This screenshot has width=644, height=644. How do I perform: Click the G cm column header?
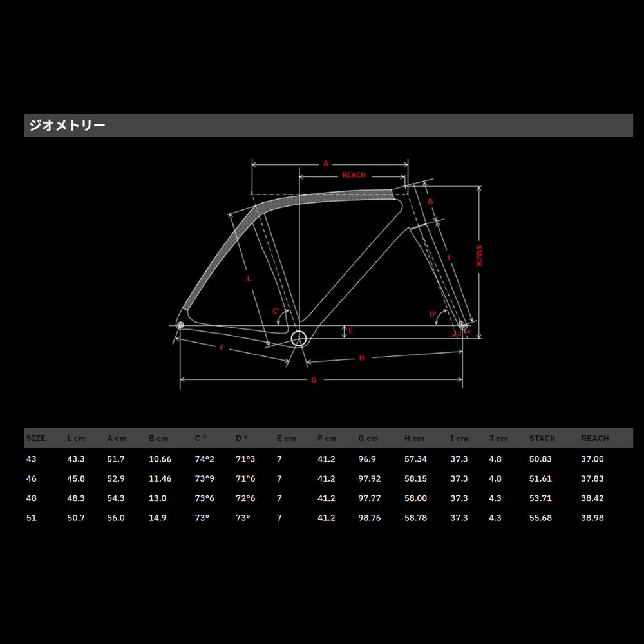click(x=368, y=439)
